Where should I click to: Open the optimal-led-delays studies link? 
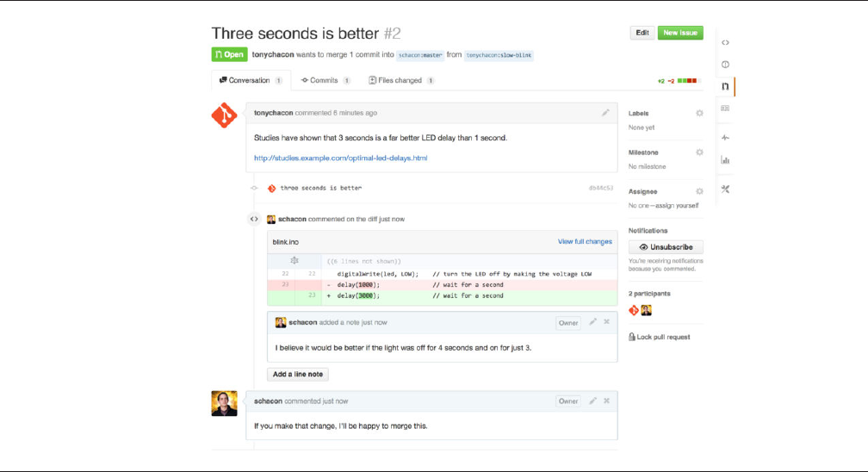[340, 158]
